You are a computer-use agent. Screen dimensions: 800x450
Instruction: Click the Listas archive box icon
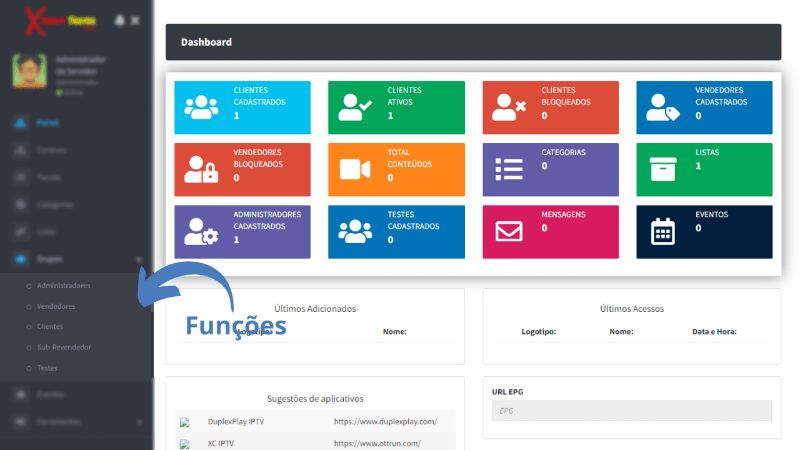[x=663, y=169]
